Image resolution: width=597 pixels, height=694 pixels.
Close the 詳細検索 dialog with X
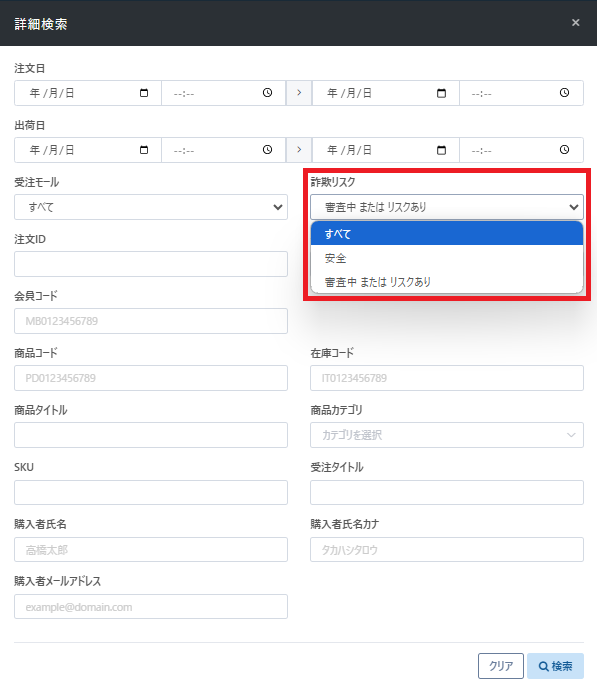575,23
